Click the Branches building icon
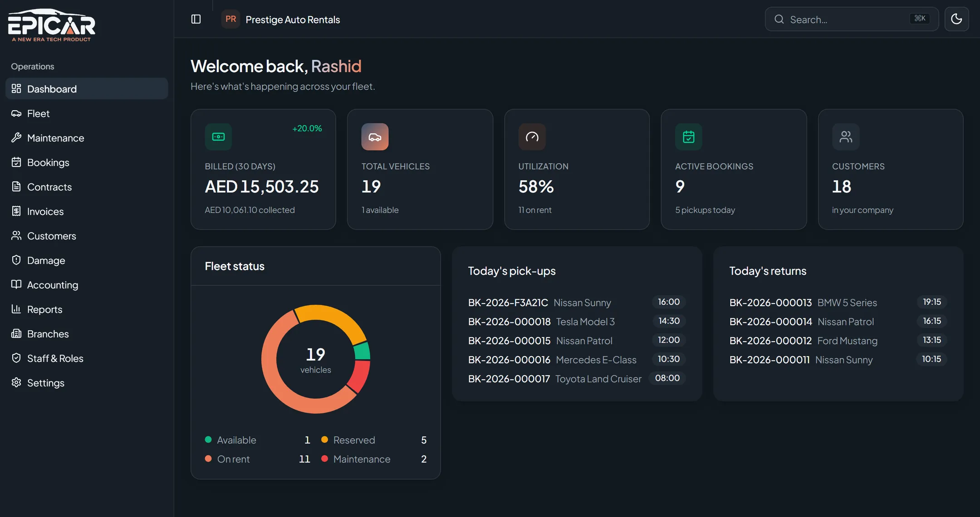The image size is (980, 517). (x=16, y=334)
